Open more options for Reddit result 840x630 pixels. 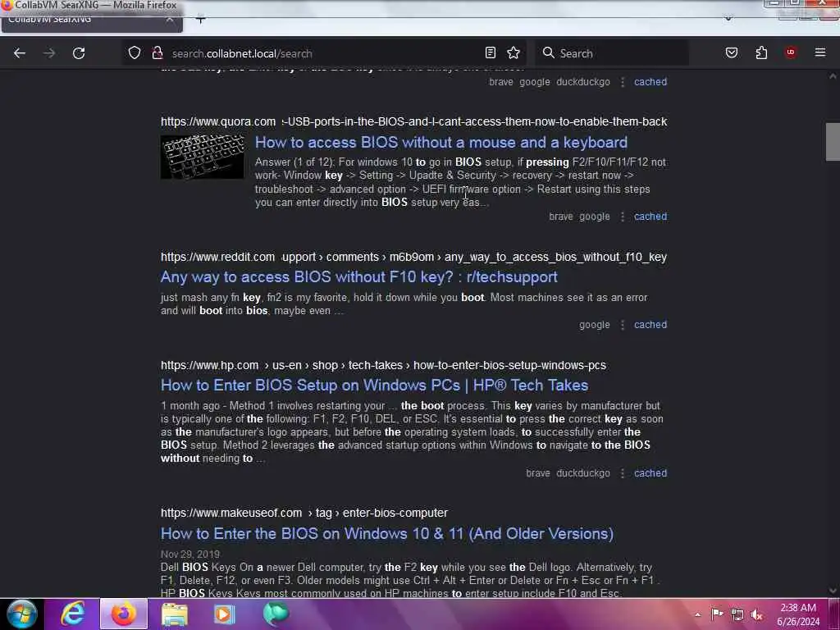point(622,325)
